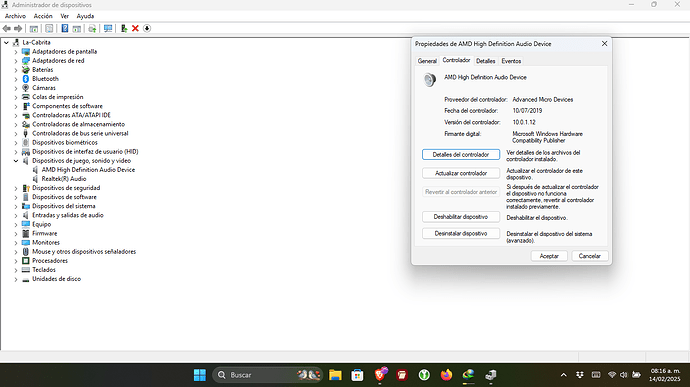Open File Explorer from the taskbar

click(x=335, y=375)
